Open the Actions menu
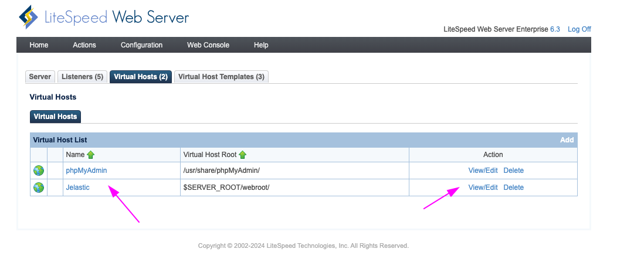 84,45
